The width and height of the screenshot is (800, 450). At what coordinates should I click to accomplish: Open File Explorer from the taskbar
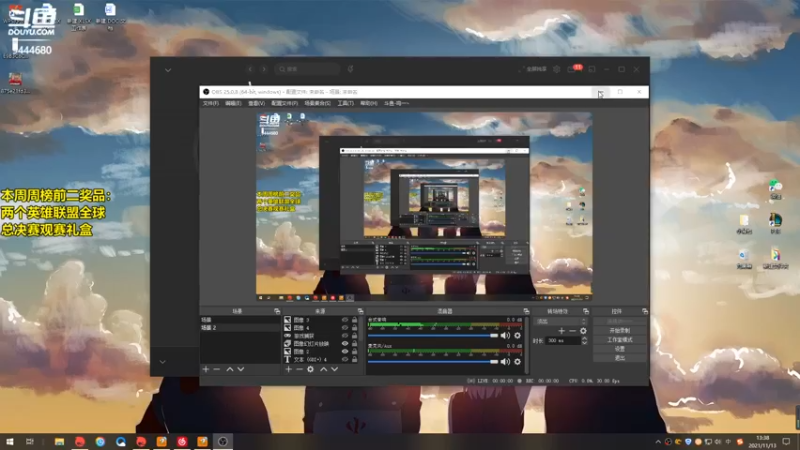tap(59, 441)
